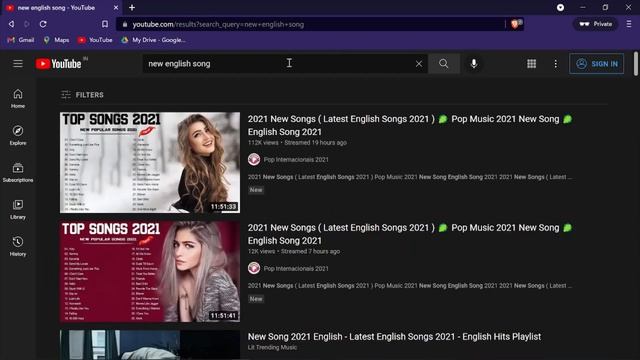The width and height of the screenshot is (640, 360).
Task: Click channel avatar on second result
Action: point(254,268)
